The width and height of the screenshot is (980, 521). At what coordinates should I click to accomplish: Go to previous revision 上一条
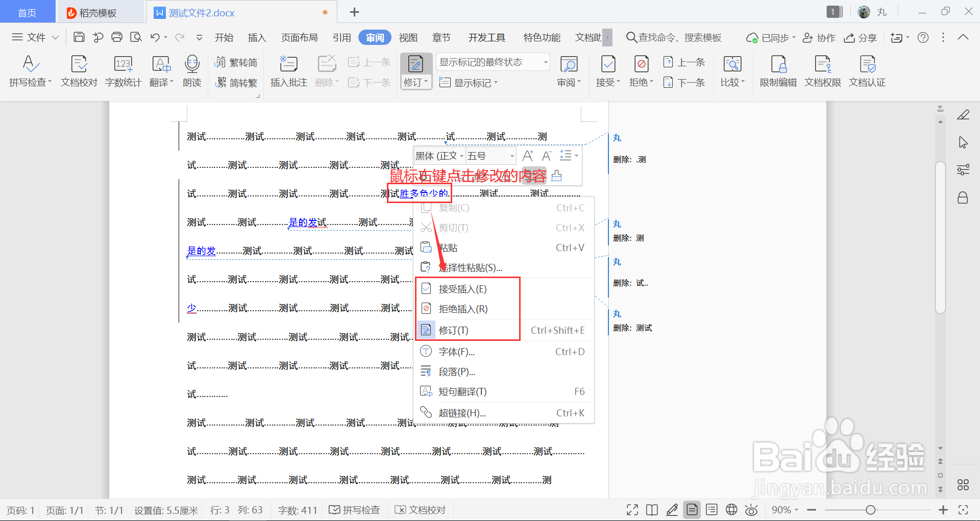[684, 62]
